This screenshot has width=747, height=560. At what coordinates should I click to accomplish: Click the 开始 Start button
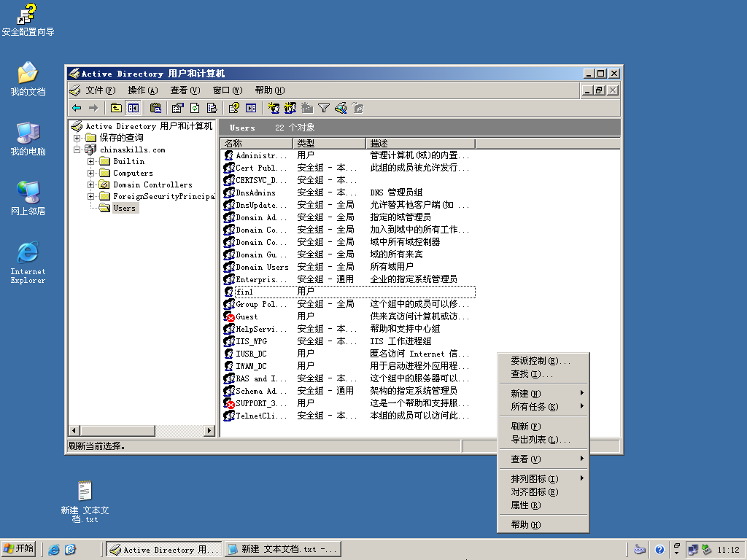coord(19,549)
